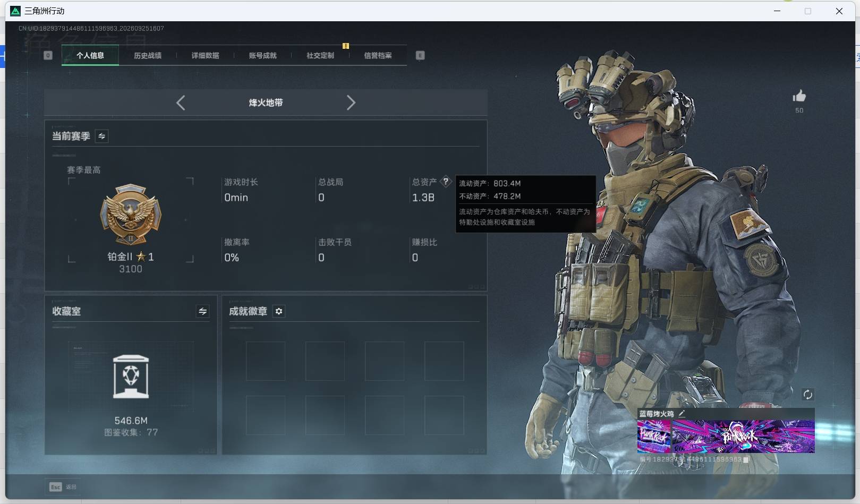Click the 总资产 help question mark icon
860x504 pixels.
[x=446, y=182]
